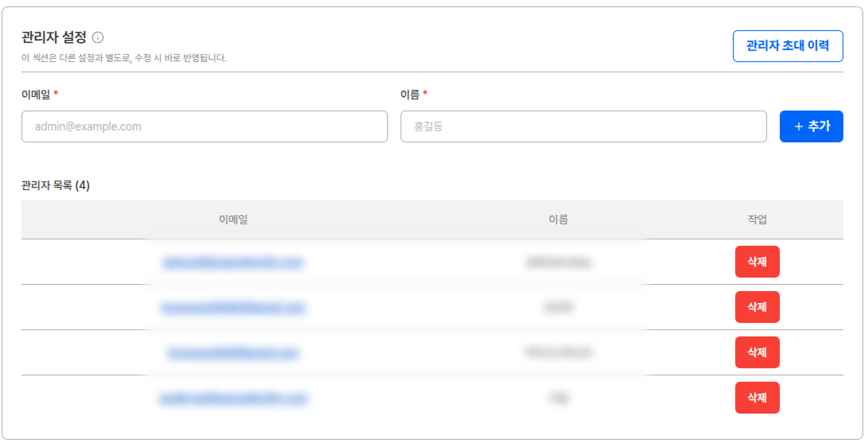
Task: Click the 이름 * label above the input
Action: tap(413, 95)
